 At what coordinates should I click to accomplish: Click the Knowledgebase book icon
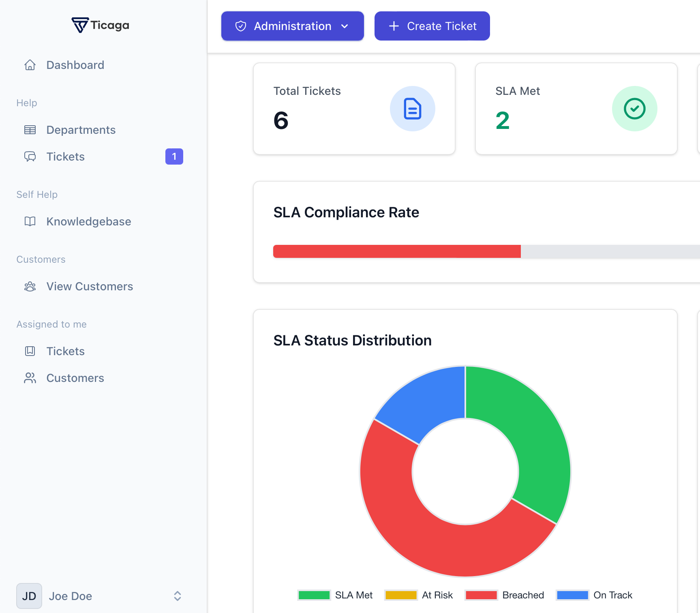coord(30,221)
